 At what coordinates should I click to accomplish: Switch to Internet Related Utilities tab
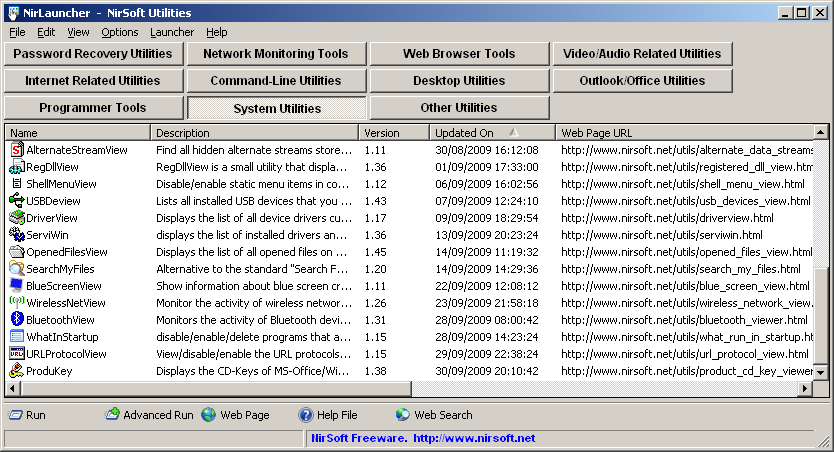[93, 81]
